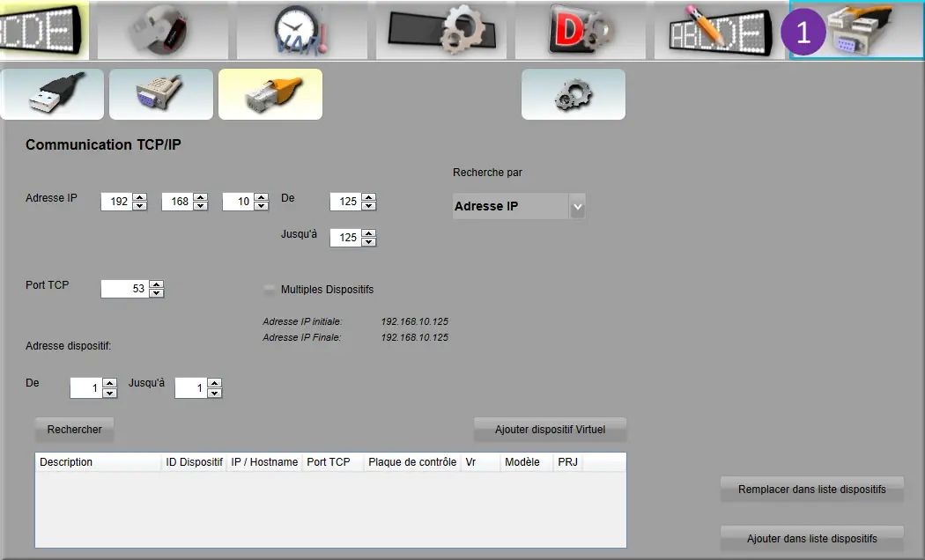Sort by the Description column header

point(97,462)
